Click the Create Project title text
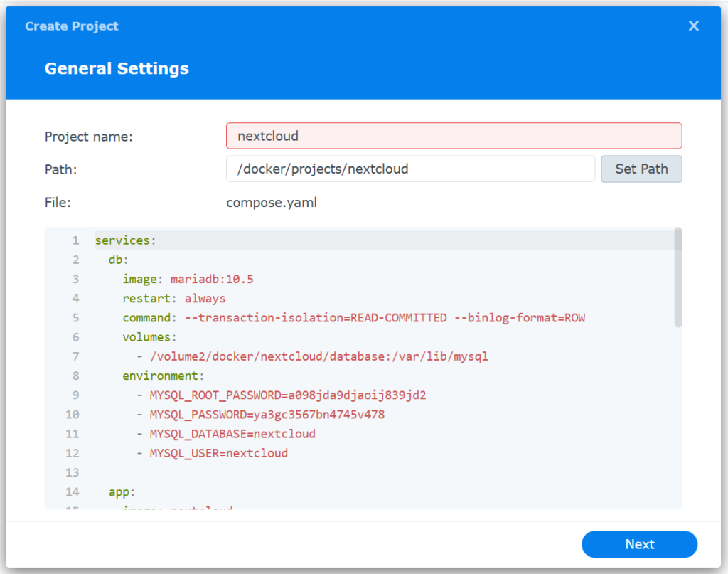This screenshot has height=574, width=728. (x=72, y=26)
